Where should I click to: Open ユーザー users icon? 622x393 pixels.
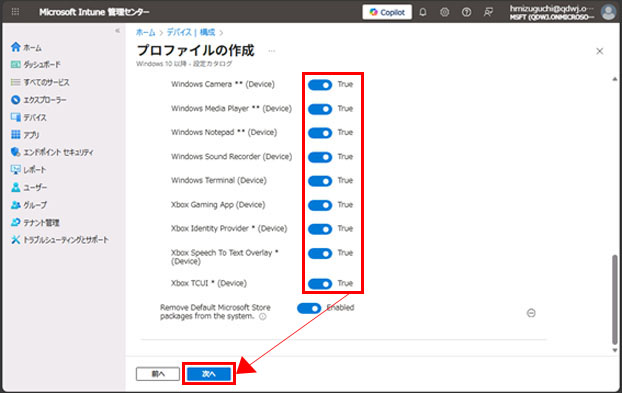[x=15, y=187]
